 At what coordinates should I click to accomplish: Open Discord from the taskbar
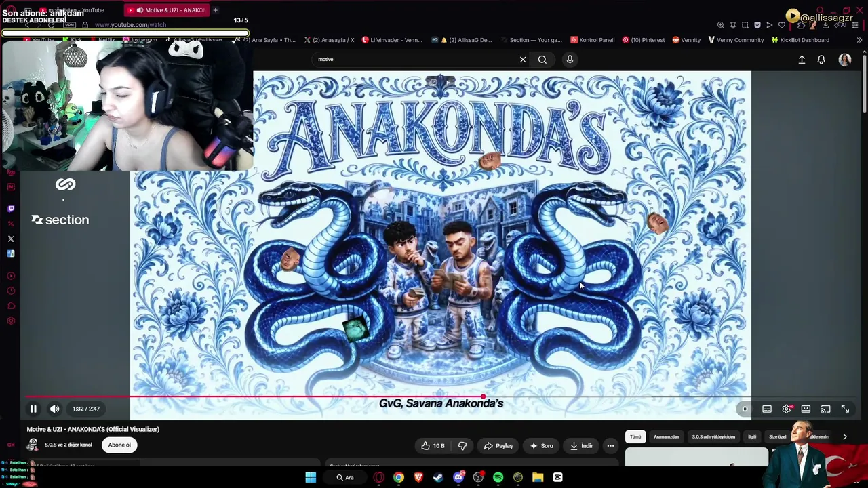point(458,477)
